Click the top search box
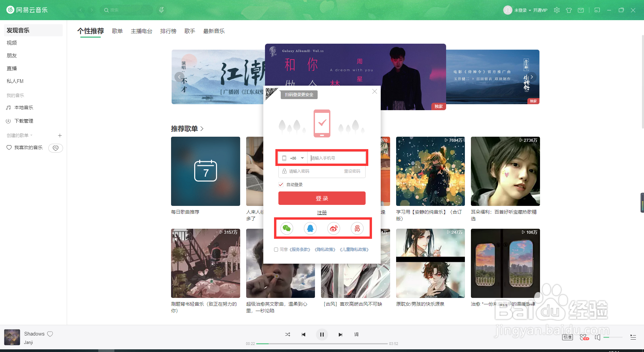Viewport: 644px width, 352px height. pyautogui.click(x=126, y=10)
